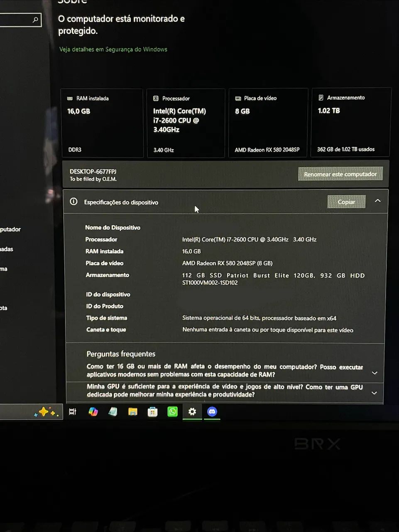Click the Processador card icon
Image resolution: width=399 pixels, height=532 pixels.
click(x=156, y=99)
